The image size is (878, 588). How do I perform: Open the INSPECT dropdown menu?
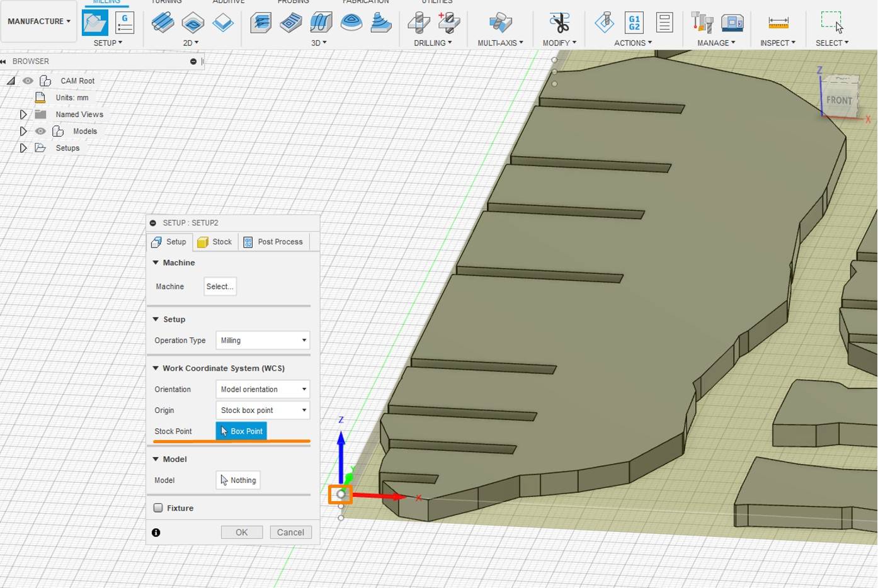click(x=778, y=43)
